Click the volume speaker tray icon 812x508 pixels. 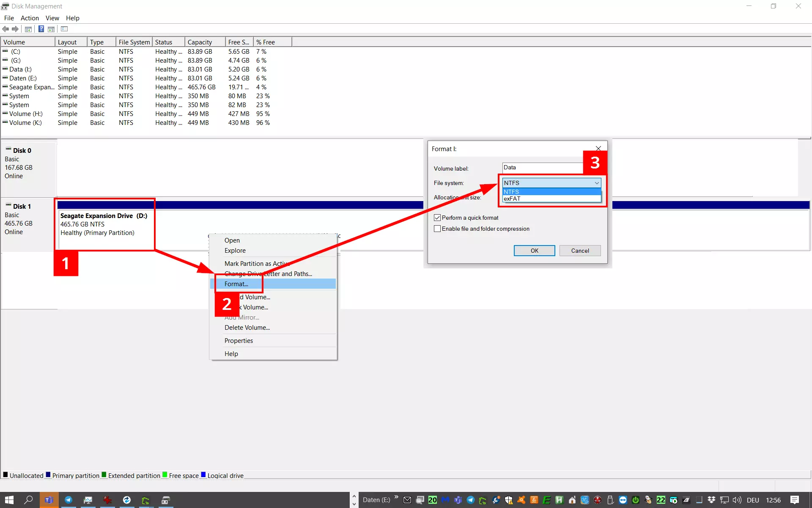pos(737,500)
